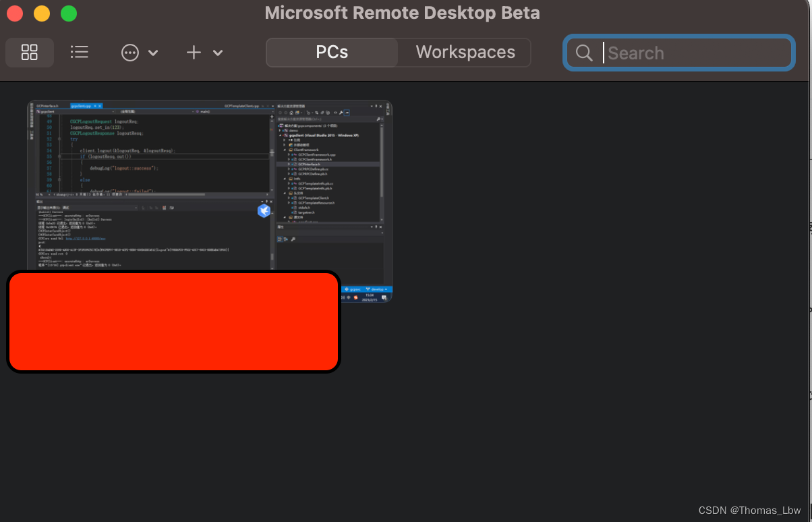
Task: Click the magnifying glass search icon
Action: pyautogui.click(x=584, y=53)
